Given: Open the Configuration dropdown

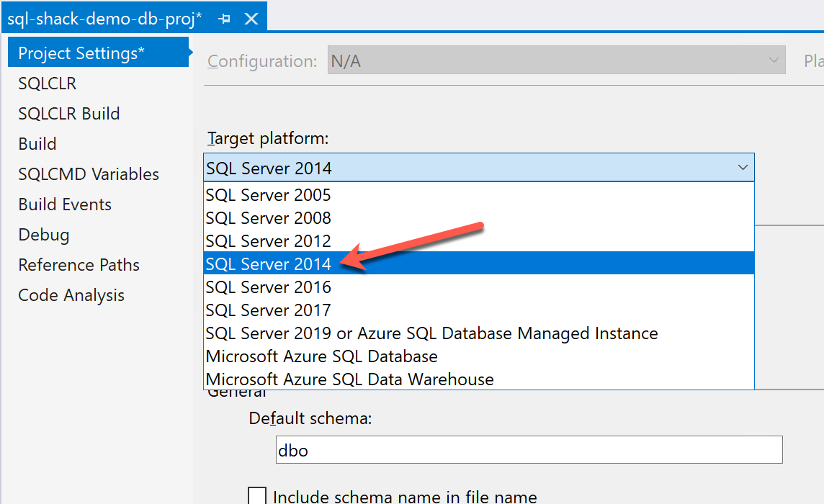Looking at the screenshot, I should tap(556, 61).
